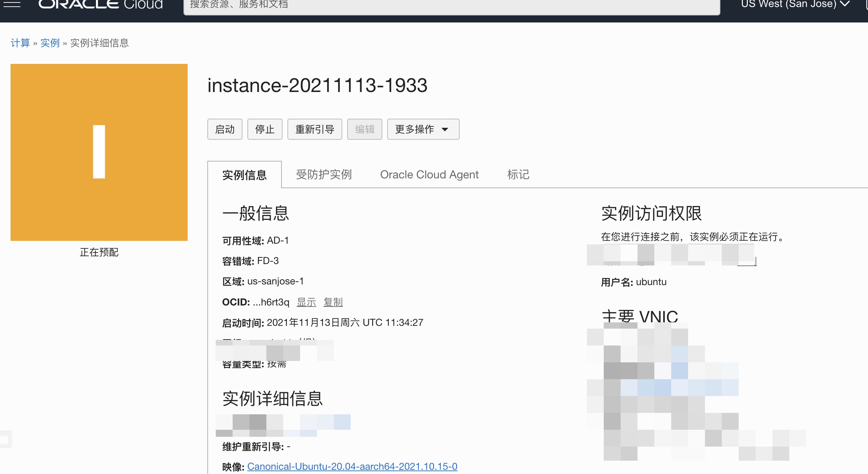
Task: Click the disabled 编辑 button
Action: point(365,129)
